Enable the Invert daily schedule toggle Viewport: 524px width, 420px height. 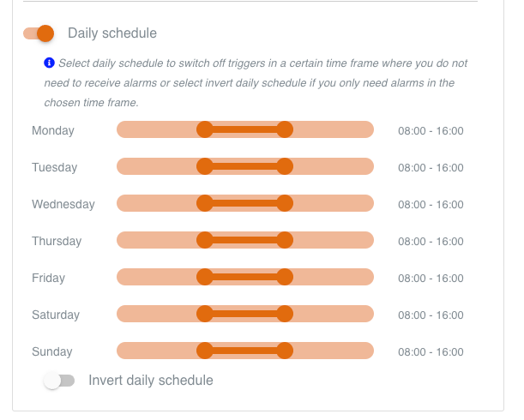coord(59,381)
